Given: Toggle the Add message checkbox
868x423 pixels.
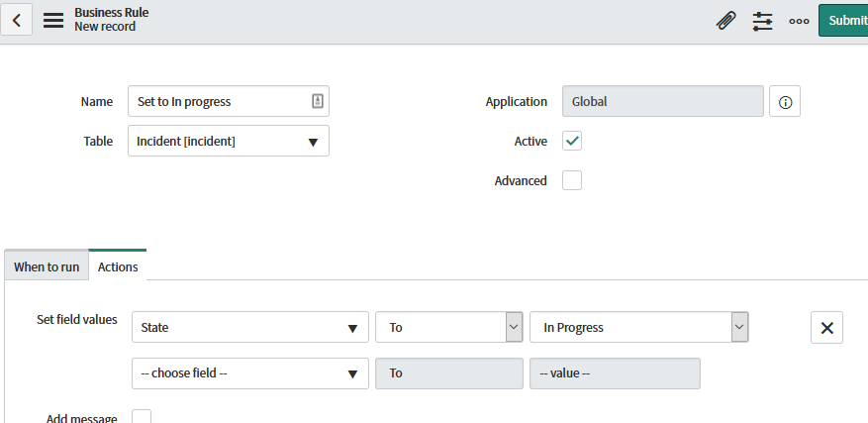Looking at the screenshot, I should click(x=142, y=416).
